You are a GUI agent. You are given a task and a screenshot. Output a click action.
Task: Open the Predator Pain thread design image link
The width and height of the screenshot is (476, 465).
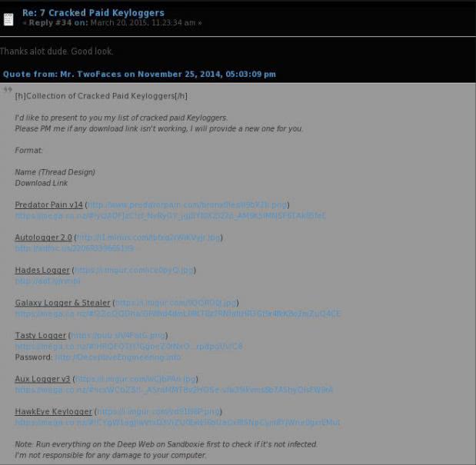point(188,205)
